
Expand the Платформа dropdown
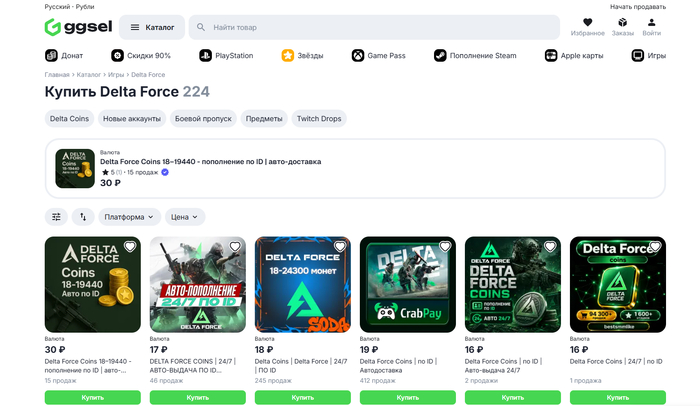(129, 217)
